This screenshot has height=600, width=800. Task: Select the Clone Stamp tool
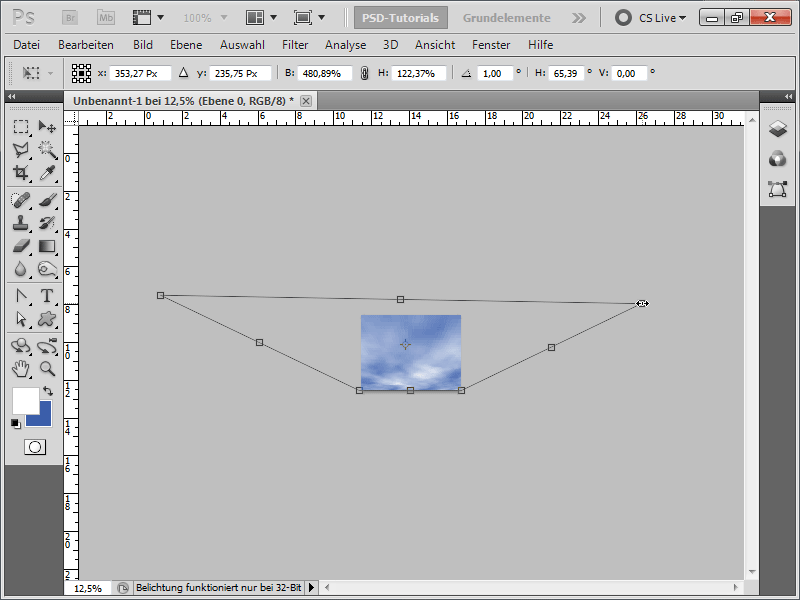tap(20, 223)
